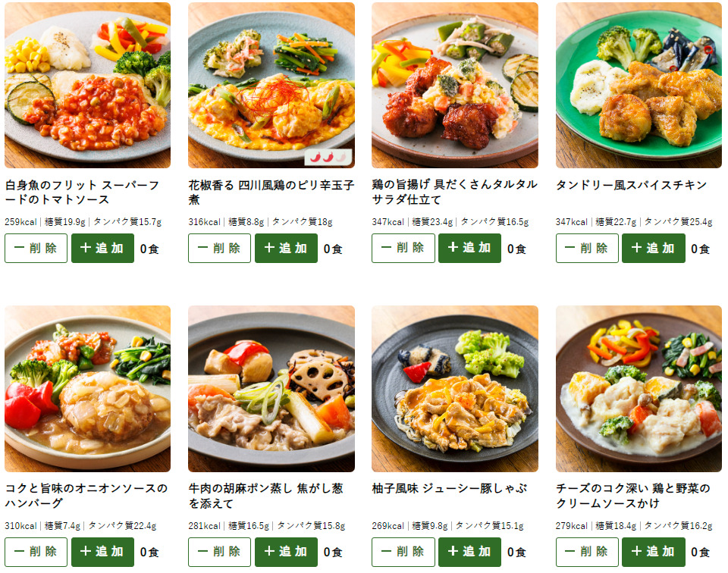Viewport: 728px width, 573px height.
Task: Add 牛肉の胡麻ポン蒸し meal
Action: click(286, 552)
